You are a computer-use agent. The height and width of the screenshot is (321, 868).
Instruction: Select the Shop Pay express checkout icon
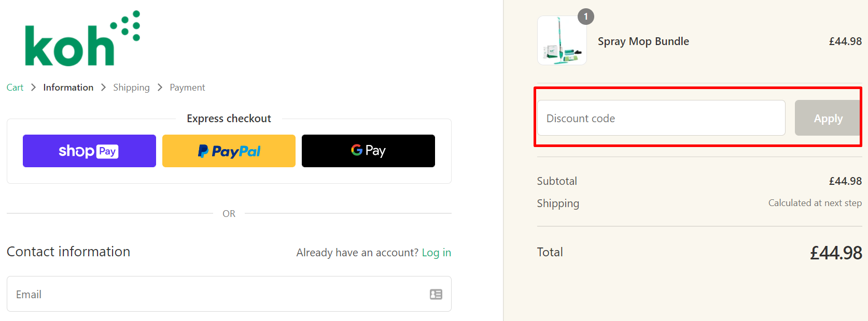click(x=89, y=151)
